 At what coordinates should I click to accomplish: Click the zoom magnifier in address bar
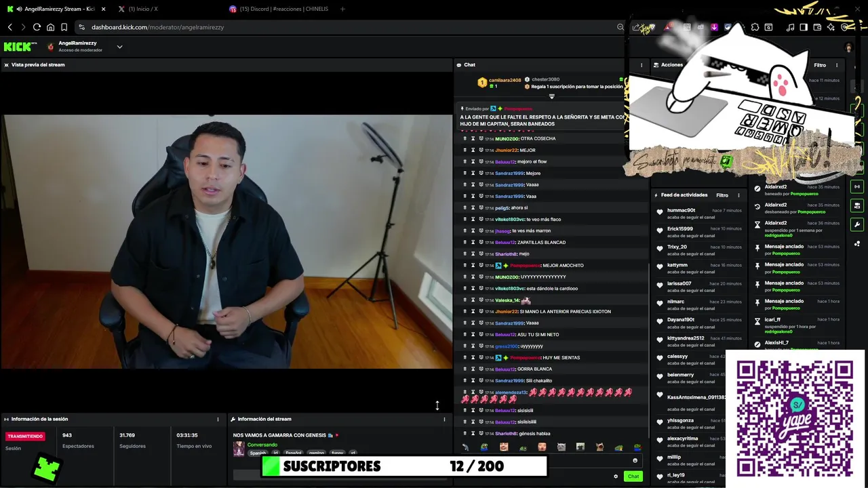click(620, 27)
